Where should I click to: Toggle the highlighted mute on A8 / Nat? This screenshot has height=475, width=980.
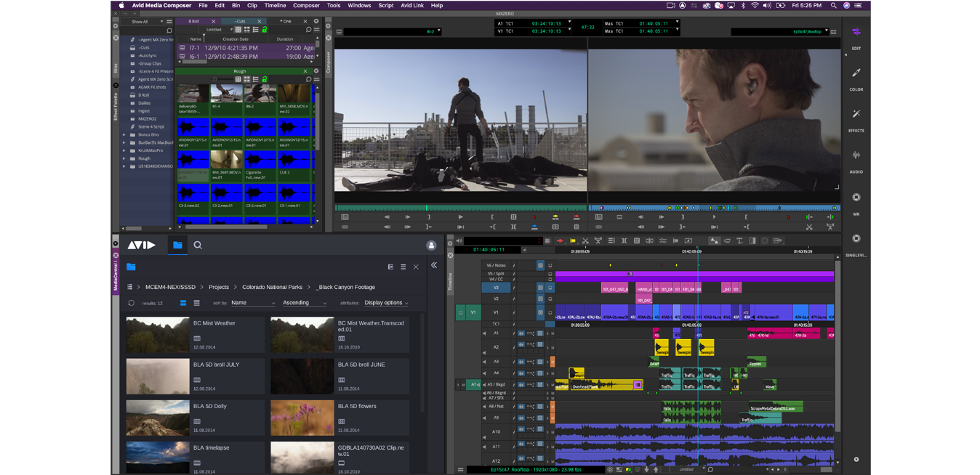(553, 407)
